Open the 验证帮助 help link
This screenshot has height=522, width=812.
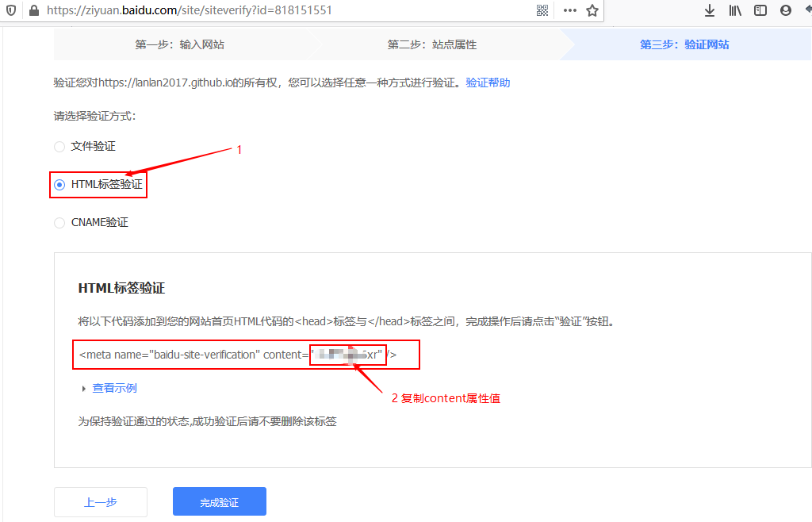coord(488,83)
